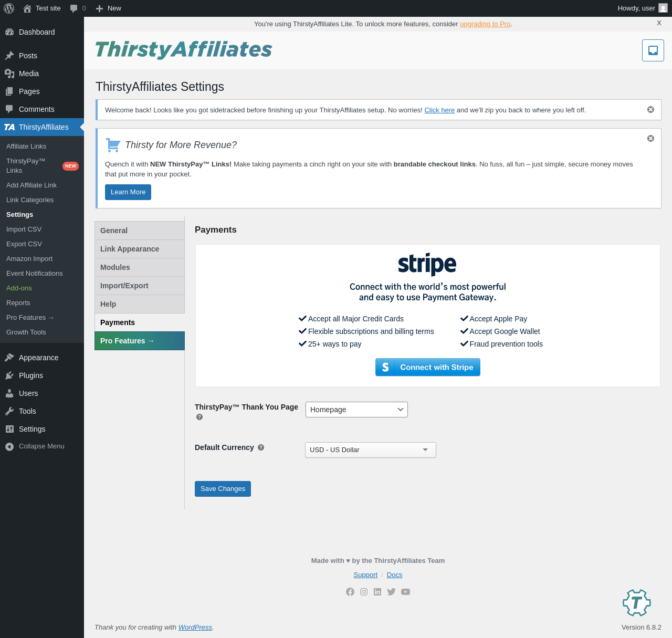Viewport: 672px width, 638px height.
Task: Click the ThirstyAffiliates header logo
Action: point(183,50)
